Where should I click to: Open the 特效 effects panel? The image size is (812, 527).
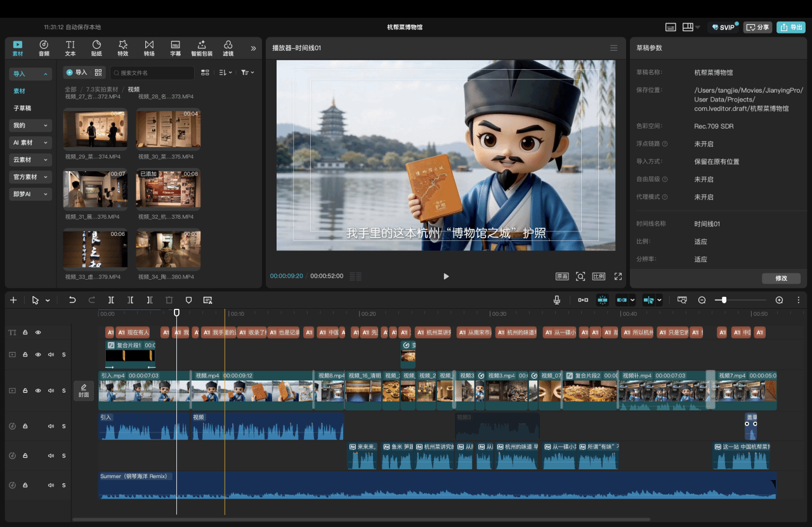click(x=123, y=48)
